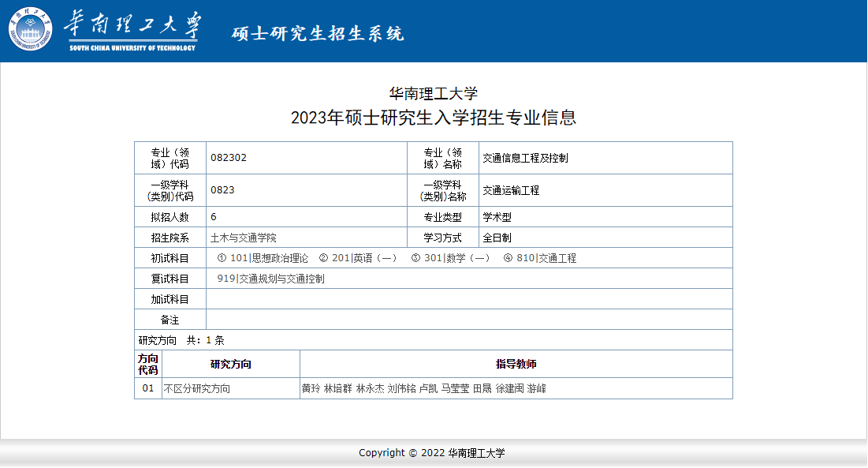Screen dimensions: 868x468
Task: Select planned enrollment value 6
Action: pyautogui.click(x=214, y=216)
